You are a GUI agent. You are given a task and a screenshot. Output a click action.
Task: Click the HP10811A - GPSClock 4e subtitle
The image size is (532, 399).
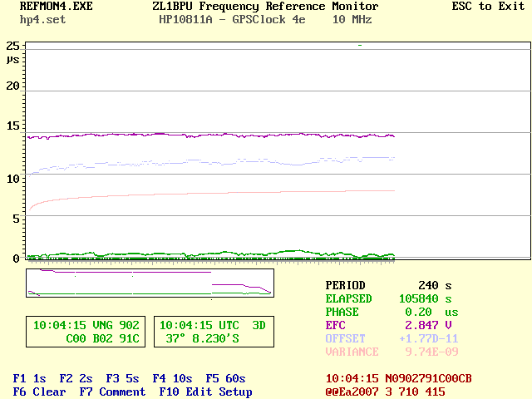coord(232,19)
